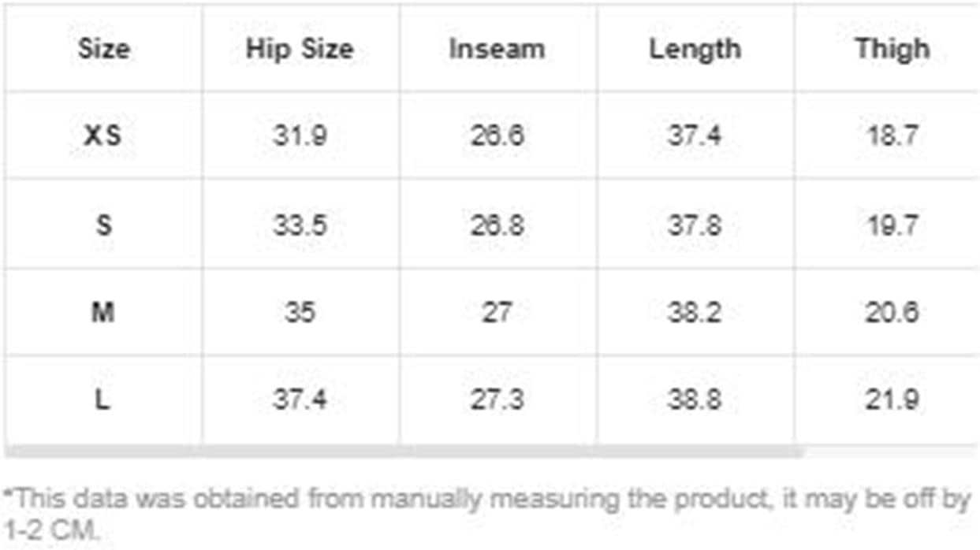
Task: Click the Hip Size column header
Action: click(x=300, y=49)
